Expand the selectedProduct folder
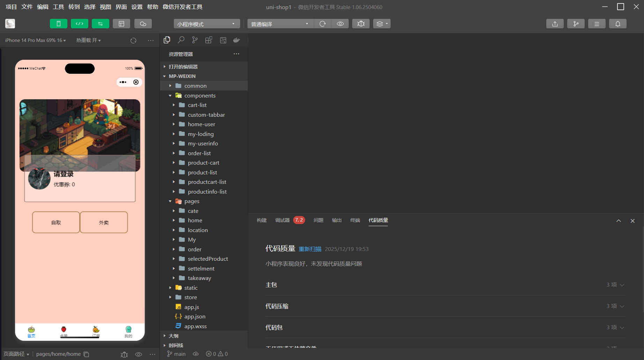Image resolution: width=644 pixels, height=360 pixels. [204, 259]
